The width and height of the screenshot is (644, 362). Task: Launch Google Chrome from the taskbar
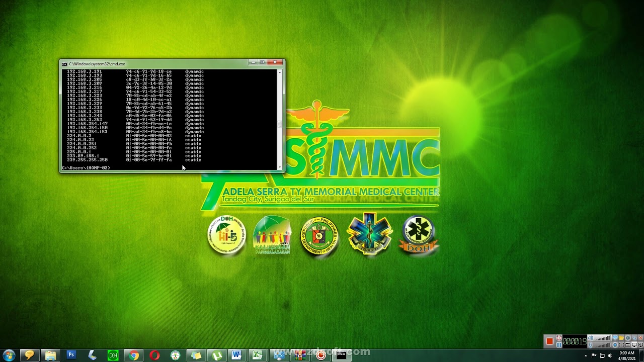(133, 355)
